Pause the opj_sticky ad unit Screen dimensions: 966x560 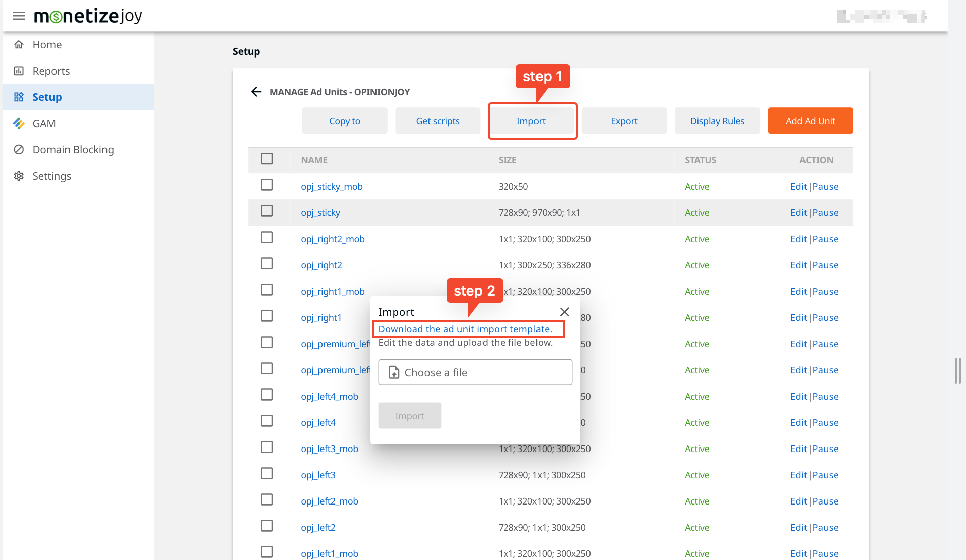[x=825, y=213]
